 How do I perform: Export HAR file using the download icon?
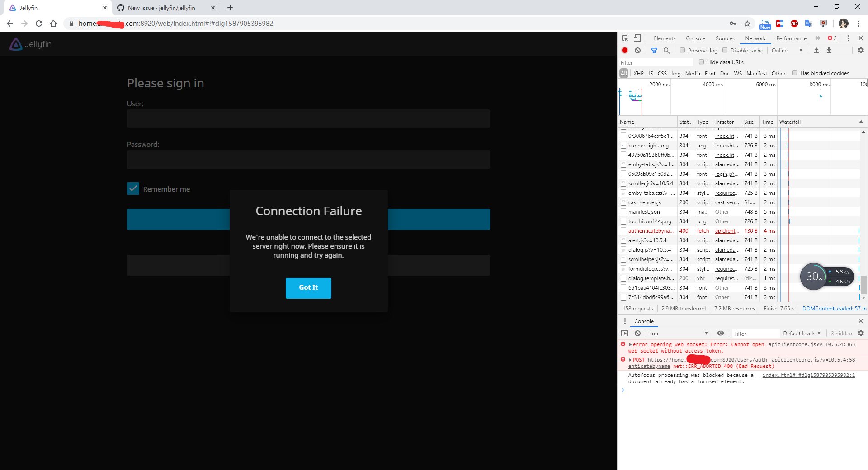pyautogui.click(x=829, y=50)
